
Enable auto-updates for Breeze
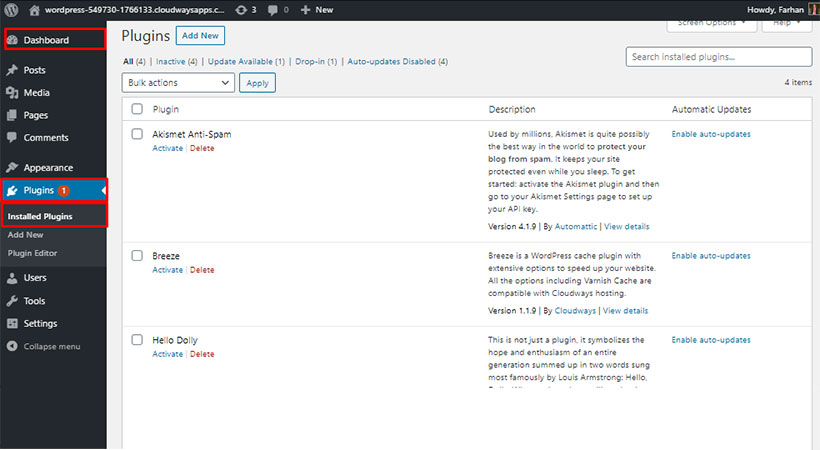pos(711,256)
